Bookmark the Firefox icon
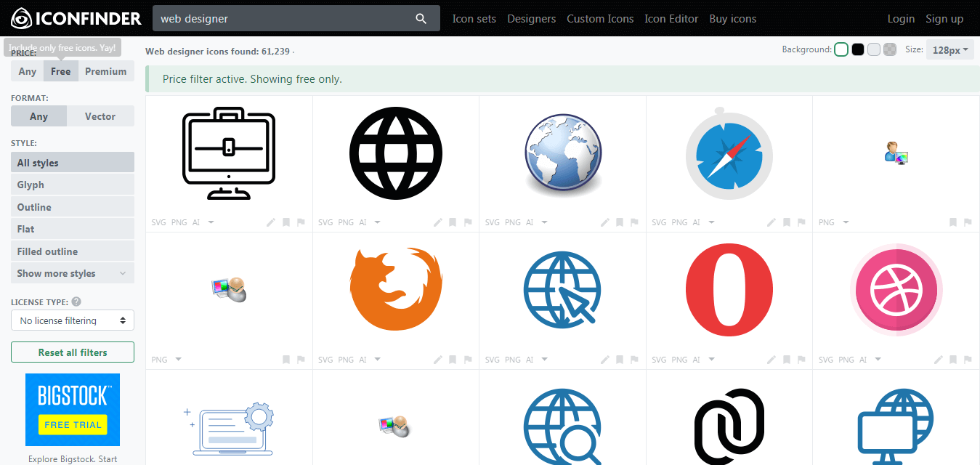This screenshot has height=465, width=980. 453,360
